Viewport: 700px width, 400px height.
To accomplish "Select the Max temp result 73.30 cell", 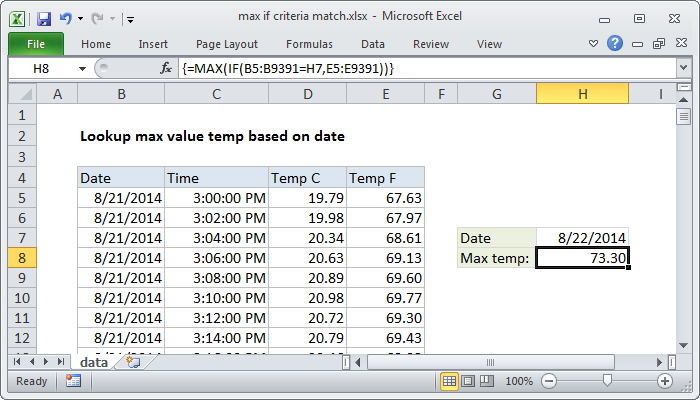I will (x=583, y=258).
